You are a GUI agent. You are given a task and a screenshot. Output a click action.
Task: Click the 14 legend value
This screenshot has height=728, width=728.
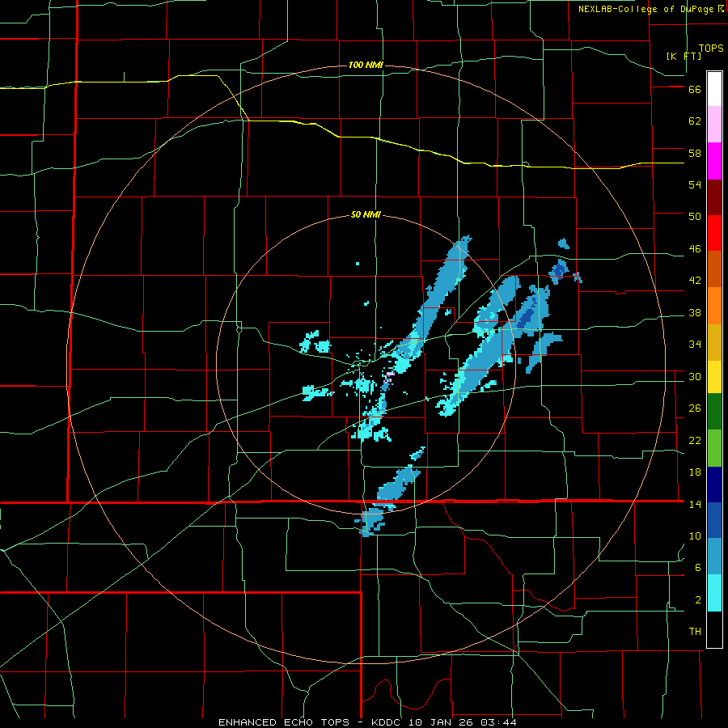(695, 504)
